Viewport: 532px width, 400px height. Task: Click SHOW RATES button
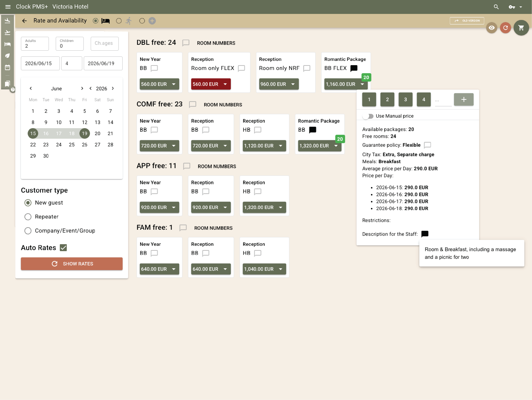pyautogui.click(x=72, y=264)
